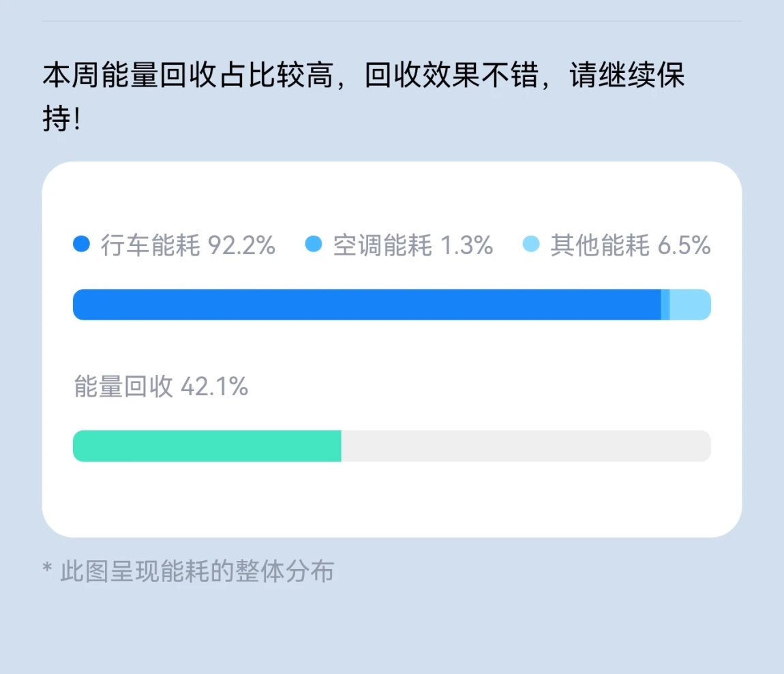
Task: Select the 空调能耗 1.3% legend label
Action: click(x=413, y=245)
